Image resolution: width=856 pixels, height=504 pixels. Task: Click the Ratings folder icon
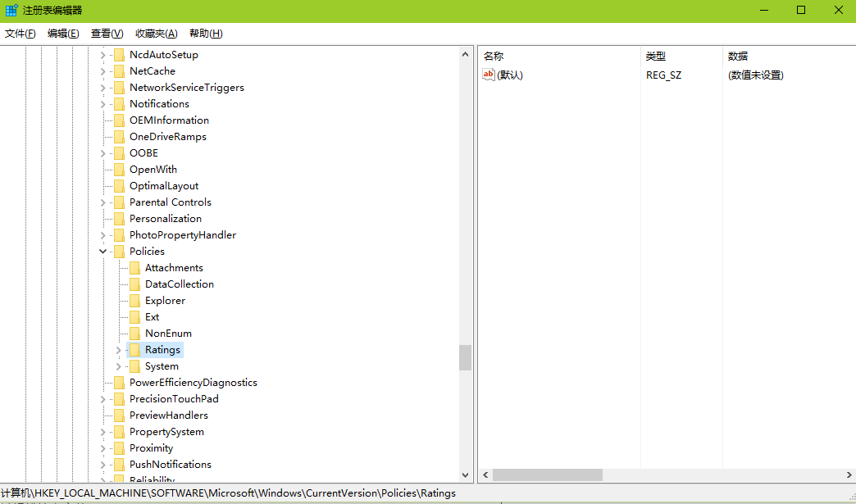coord(134,350)
